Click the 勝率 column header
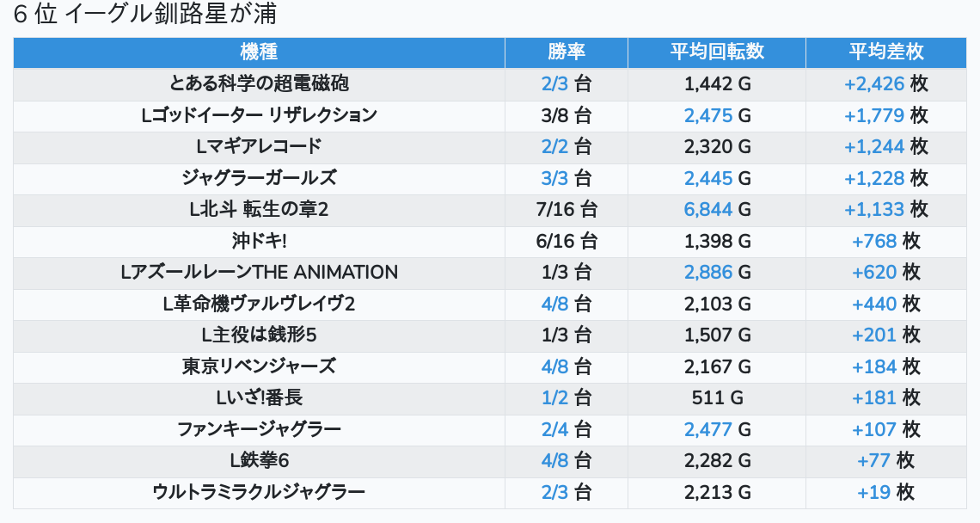 [566, 52]
